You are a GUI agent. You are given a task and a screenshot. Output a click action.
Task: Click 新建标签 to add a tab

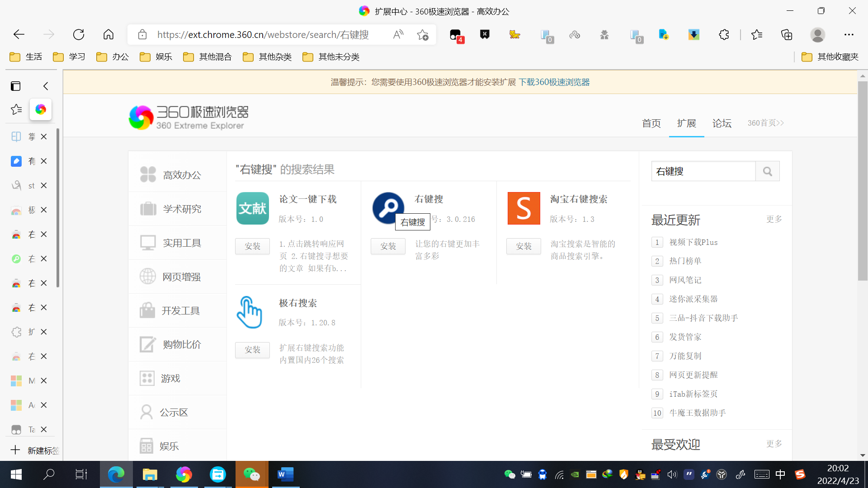pos(34,450)
